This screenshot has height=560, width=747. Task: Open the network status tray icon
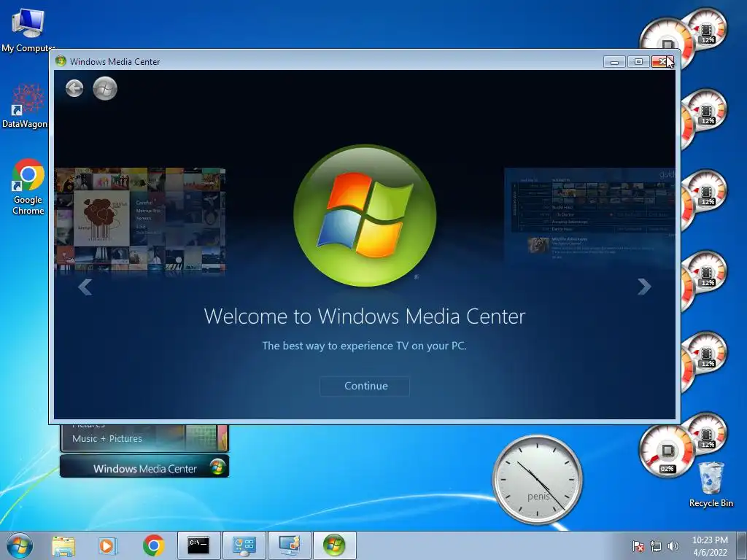[656, 546]
